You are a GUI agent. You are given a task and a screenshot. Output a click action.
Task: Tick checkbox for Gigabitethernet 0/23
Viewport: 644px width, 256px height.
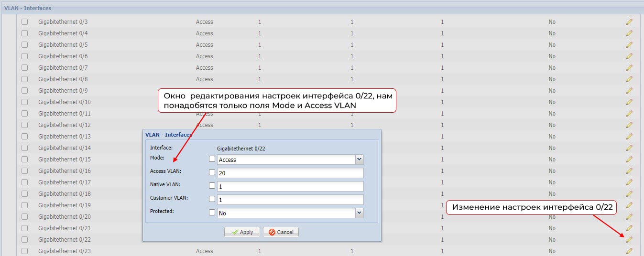(x=25, y=251)
